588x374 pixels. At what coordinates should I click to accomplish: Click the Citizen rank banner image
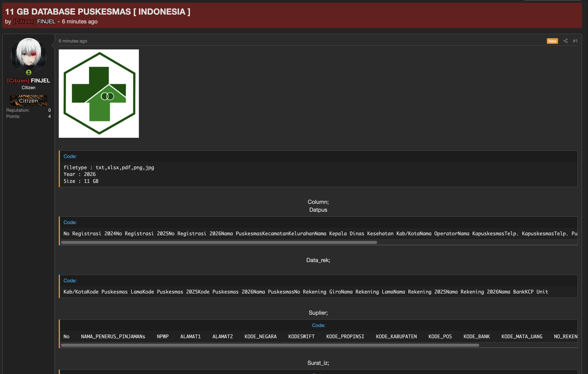[29, 100]
